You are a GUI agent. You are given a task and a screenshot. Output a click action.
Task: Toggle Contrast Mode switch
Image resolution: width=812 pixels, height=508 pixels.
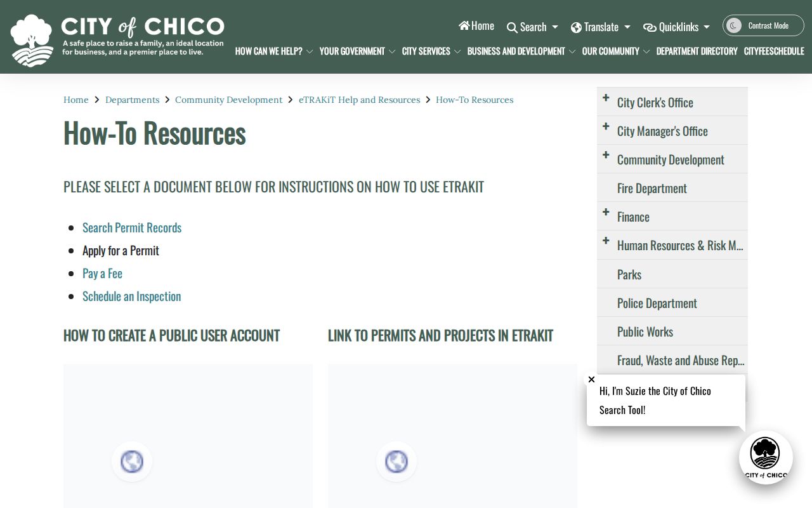(763, 25)
